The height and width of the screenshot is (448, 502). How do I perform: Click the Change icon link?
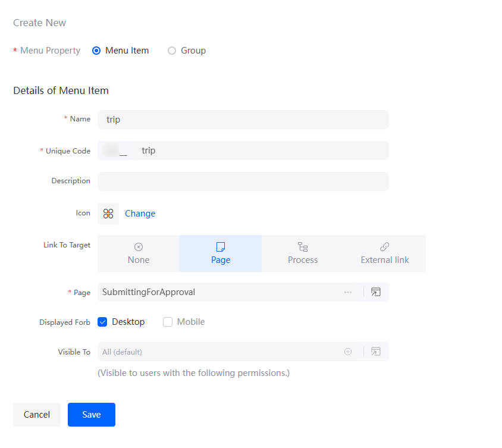pos(140,214)
